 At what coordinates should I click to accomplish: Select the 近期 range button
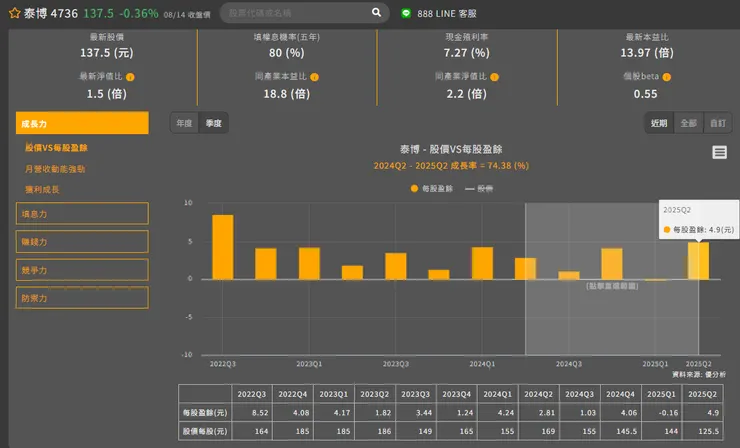pyautogui.click(x=659, y=123)
